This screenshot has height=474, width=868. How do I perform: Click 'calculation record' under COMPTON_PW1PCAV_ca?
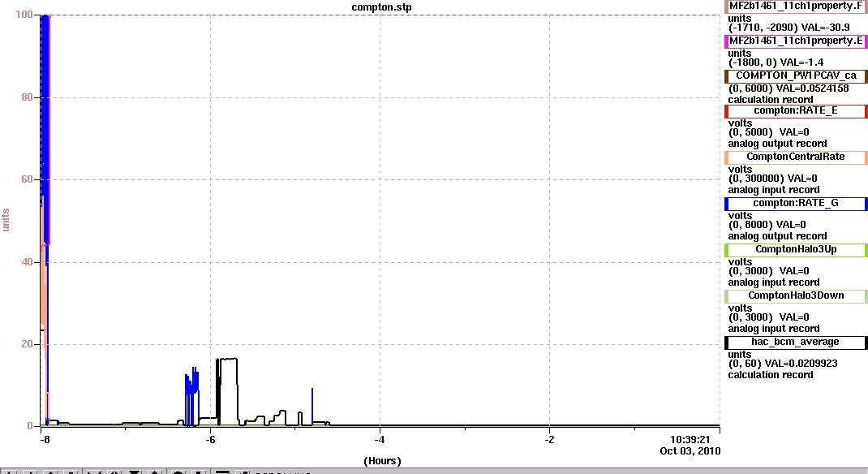(x=770, y=100)
